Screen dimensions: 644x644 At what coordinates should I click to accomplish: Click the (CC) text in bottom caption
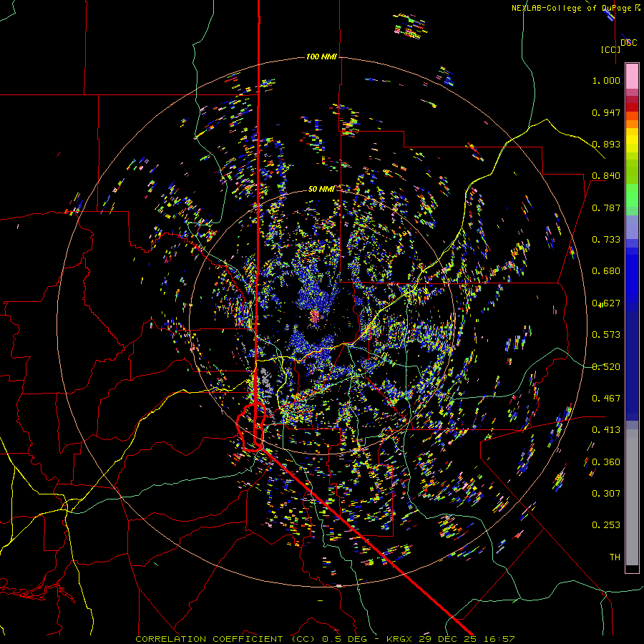[303, 639]
